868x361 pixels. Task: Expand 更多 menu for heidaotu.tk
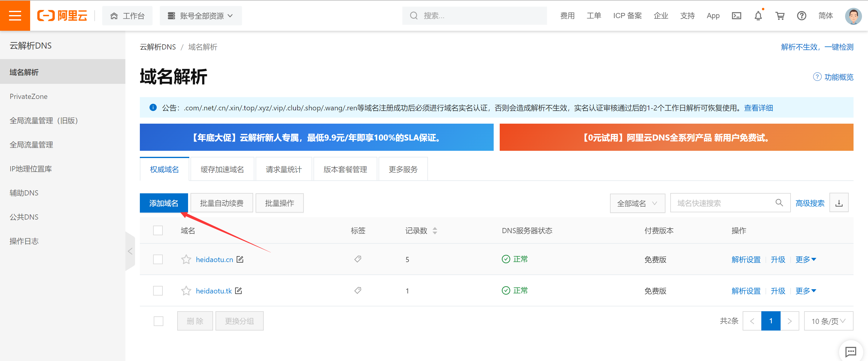click(x=806, y=290)
